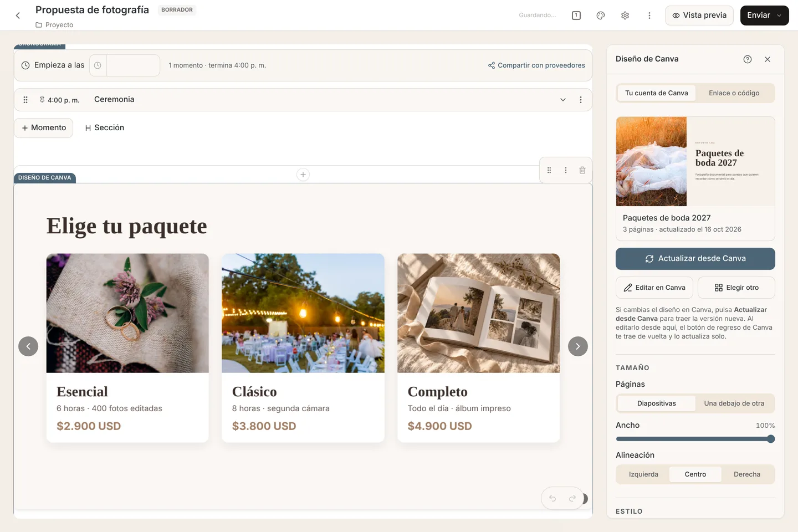Click the clock icon in the start time field

tap(98, 65)
